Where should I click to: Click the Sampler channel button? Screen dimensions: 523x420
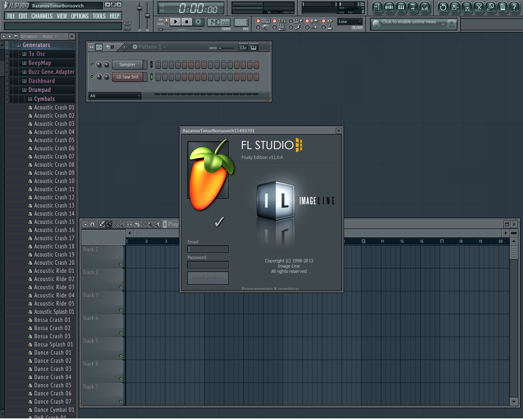pos(127,65)
